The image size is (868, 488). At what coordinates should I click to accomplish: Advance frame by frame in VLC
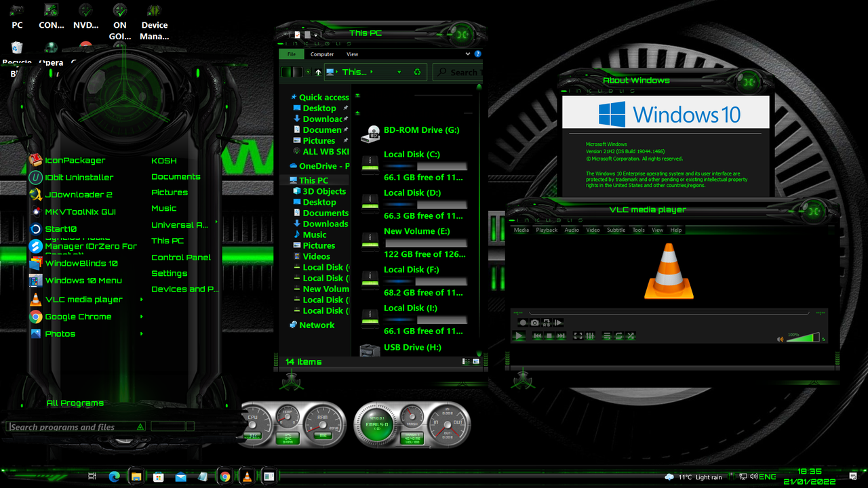558,323
